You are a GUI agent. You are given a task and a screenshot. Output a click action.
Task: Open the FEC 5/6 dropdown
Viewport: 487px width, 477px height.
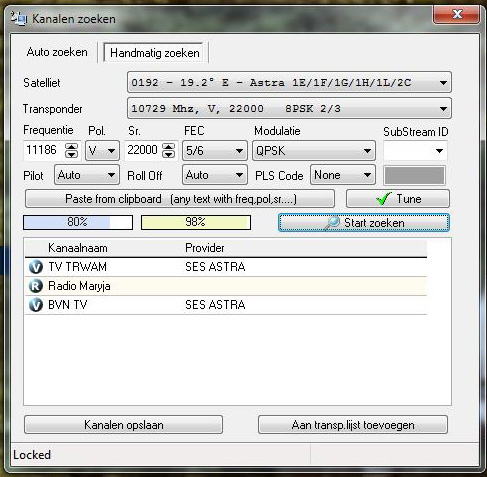tap(239, 151)
